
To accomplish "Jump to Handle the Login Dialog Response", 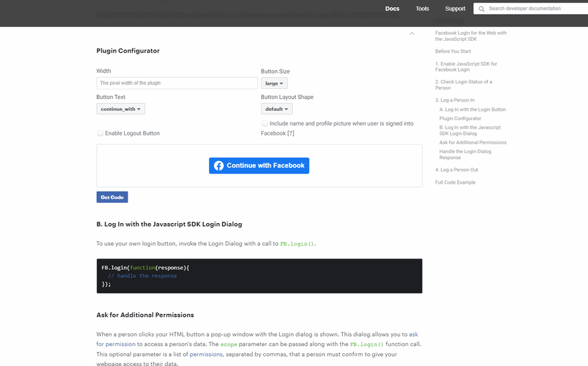I will click(x=465, y=154).
